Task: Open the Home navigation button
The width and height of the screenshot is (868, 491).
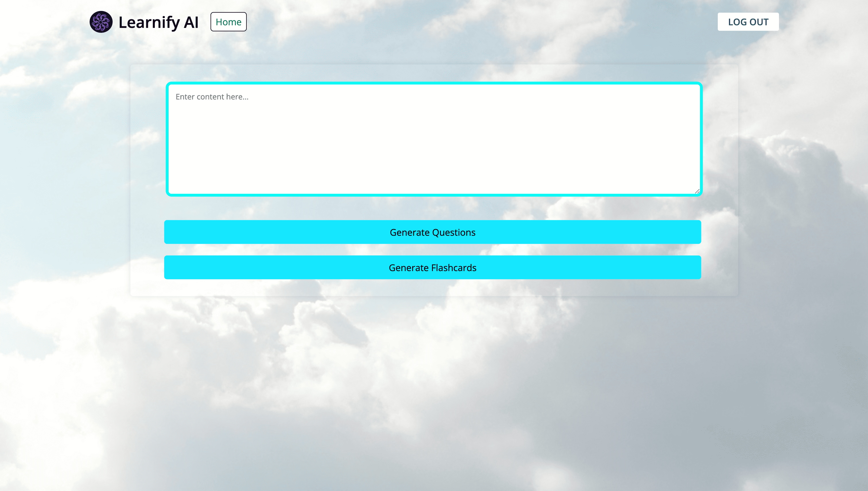Action: 228,22
